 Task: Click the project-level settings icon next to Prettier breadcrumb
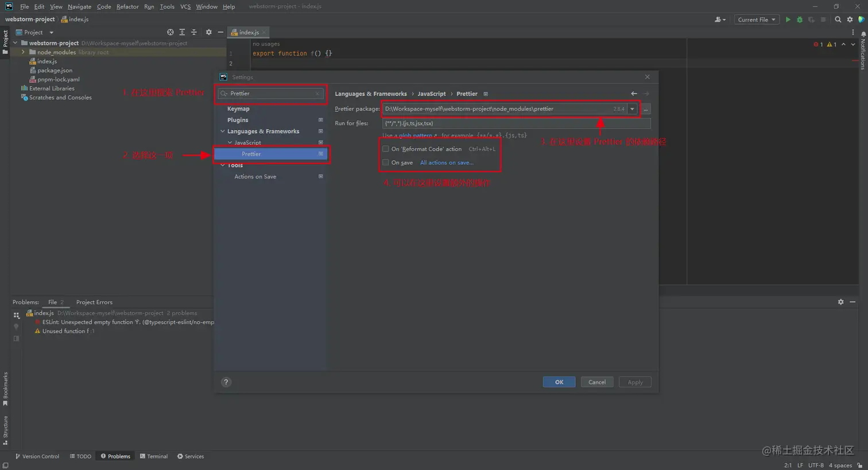[x=486, y=94]
